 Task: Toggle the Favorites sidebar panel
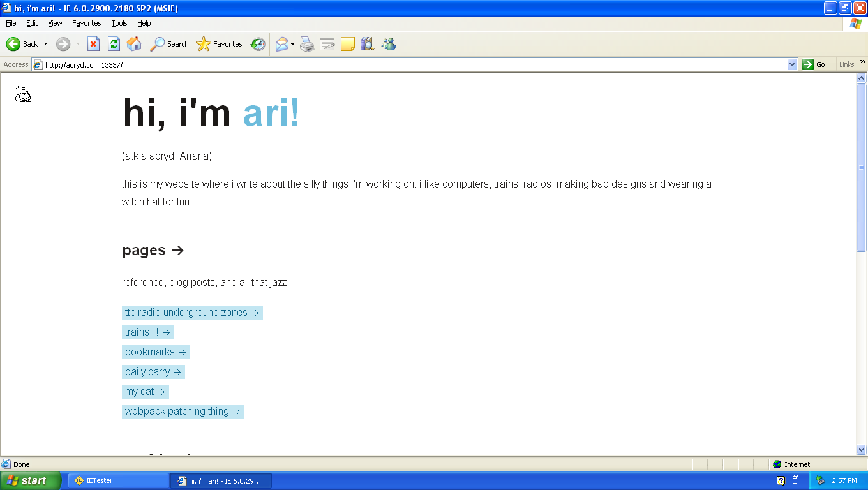[x=220, y=43]
